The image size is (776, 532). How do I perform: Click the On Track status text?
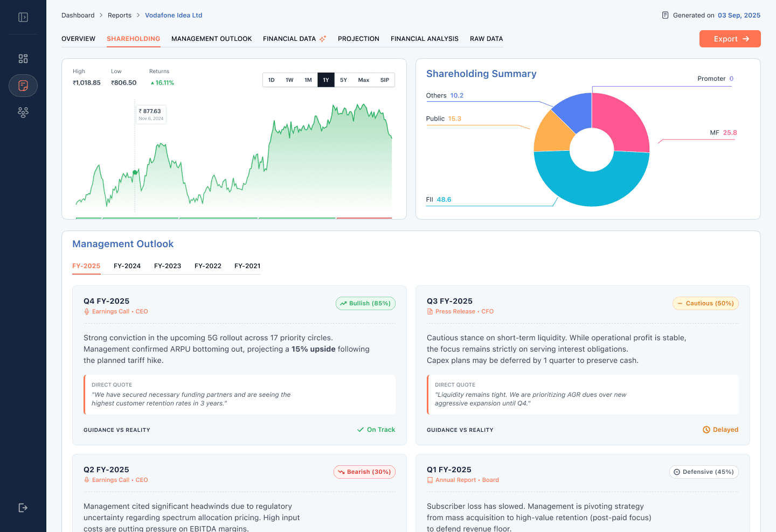coord(381,430)
